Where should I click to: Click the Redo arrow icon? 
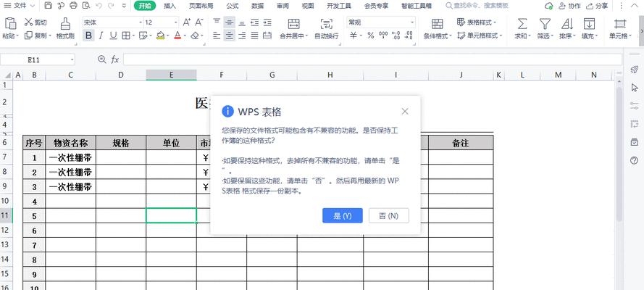(111, 6)
